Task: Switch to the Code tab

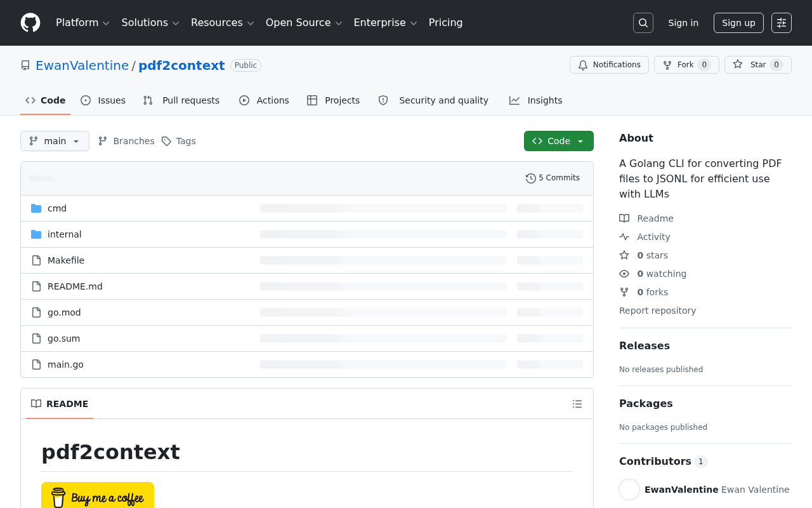Action: click(x=46, y=100)
